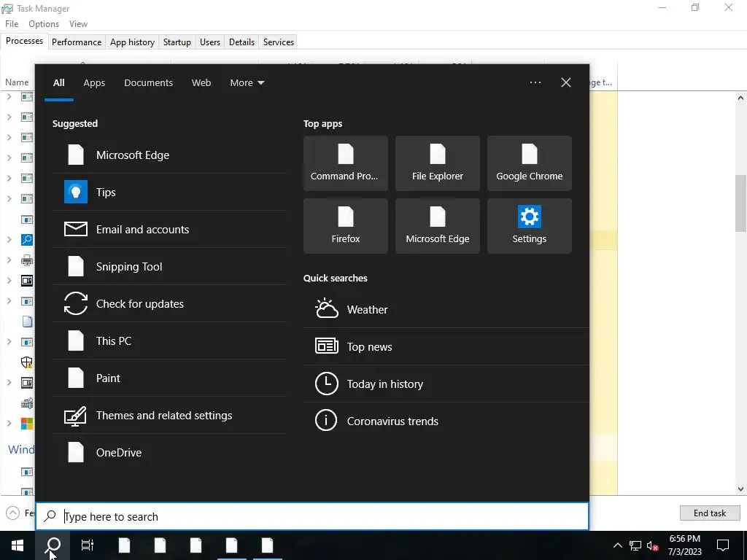Switch to Task Manager Processes tab
Viewport: 747px width, 560px height.
24,41
